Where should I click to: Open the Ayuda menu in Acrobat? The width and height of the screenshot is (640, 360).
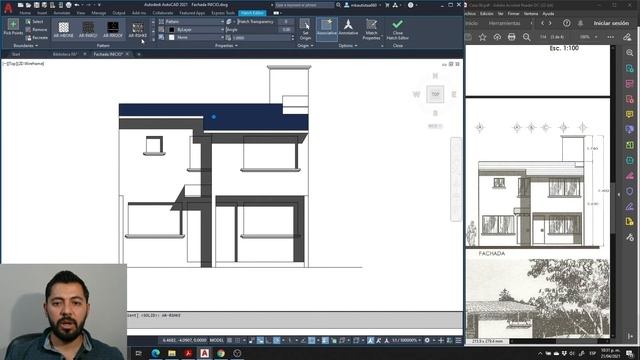548,13
